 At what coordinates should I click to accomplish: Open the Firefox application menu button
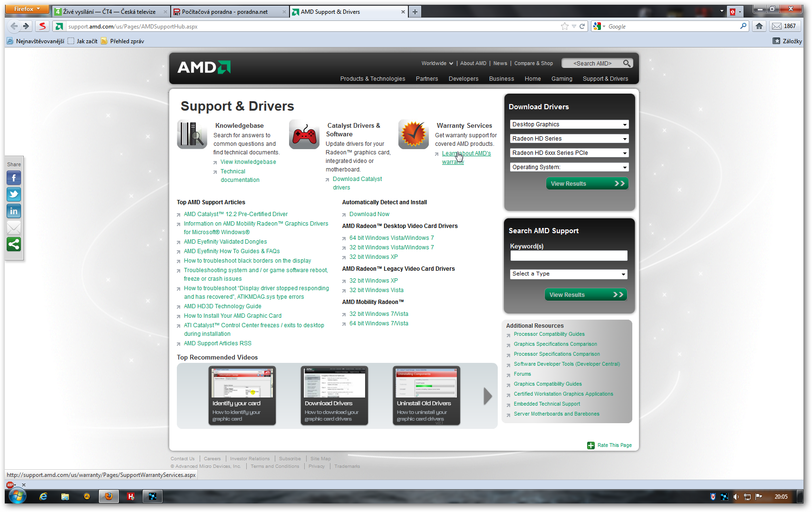[x=28, y=9]
